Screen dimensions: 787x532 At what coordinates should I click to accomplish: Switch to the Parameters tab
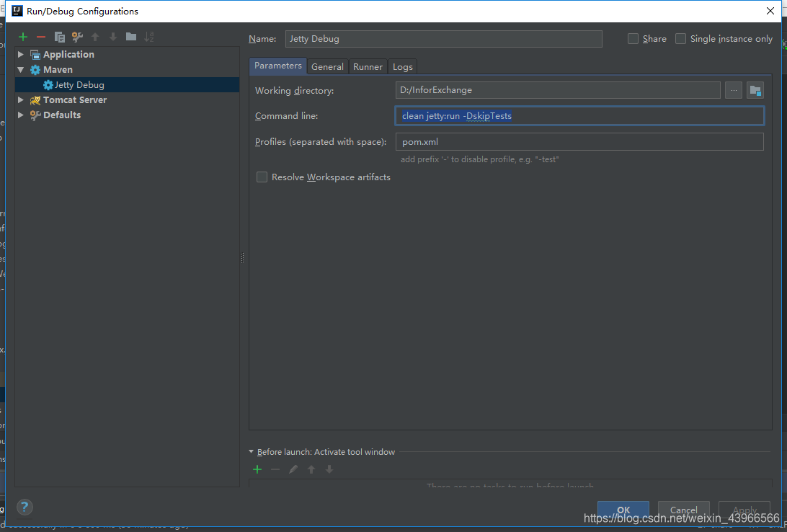[x=277, y=66]
